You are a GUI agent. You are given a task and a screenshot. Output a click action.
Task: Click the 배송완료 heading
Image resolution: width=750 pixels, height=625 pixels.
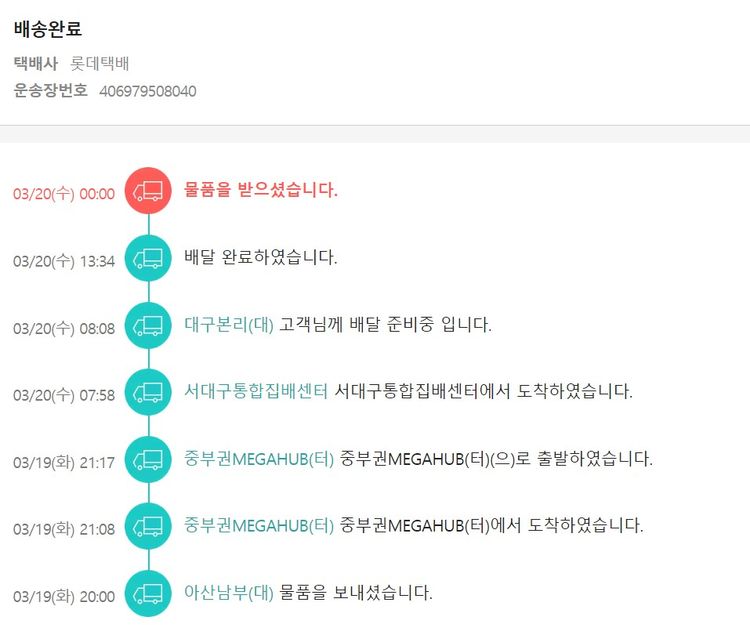coord(48,30)
